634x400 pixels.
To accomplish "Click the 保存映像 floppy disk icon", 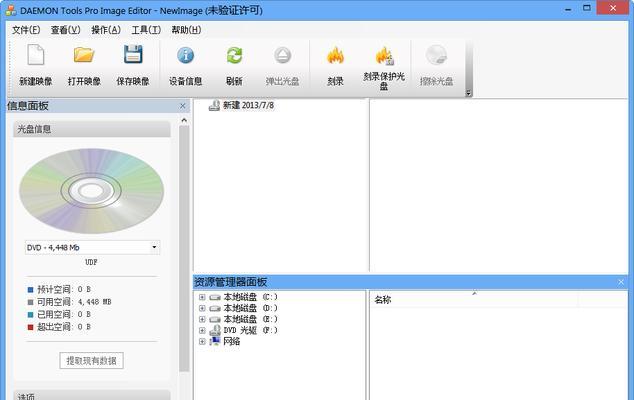I will coord(133,55).
